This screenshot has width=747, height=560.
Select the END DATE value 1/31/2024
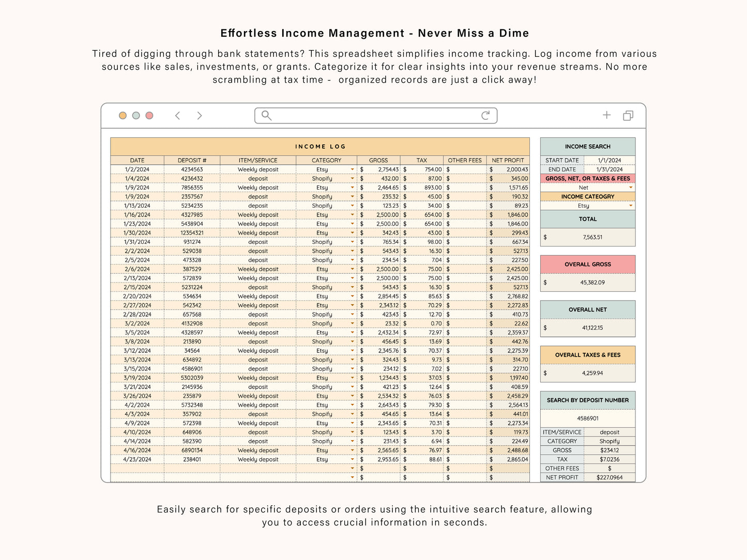(609, 169)
